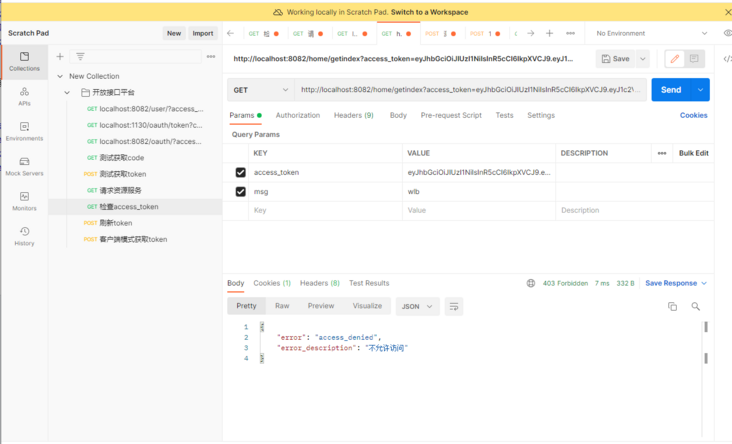Switch to the Authorization tab
732x444 pixels.
298,116
